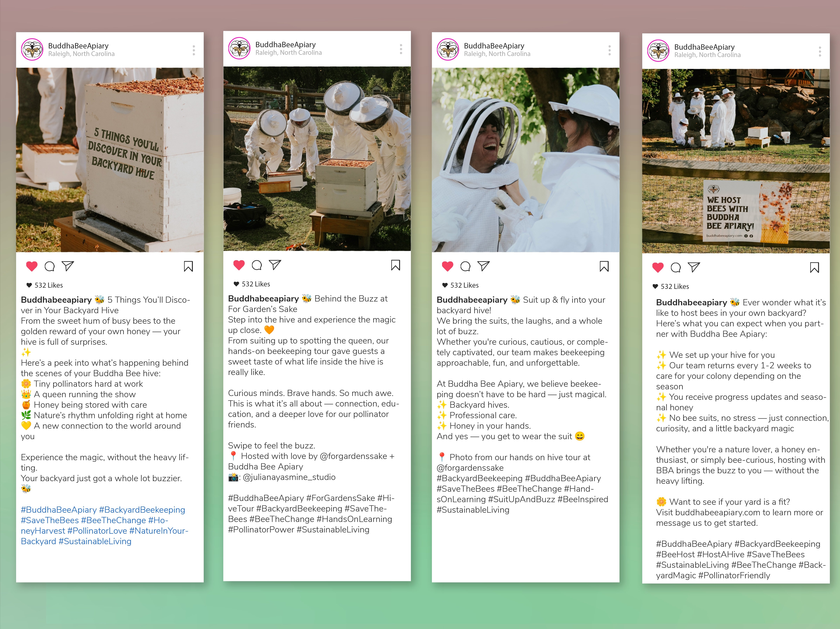Click profile avatar on the fourth post
The image size is (840, 629).
pos(658,51)
